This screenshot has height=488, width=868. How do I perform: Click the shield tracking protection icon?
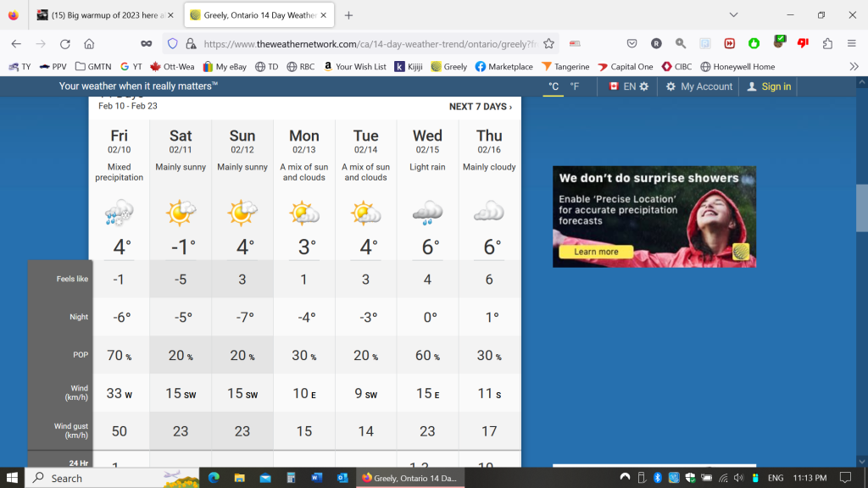coord(172,44)
